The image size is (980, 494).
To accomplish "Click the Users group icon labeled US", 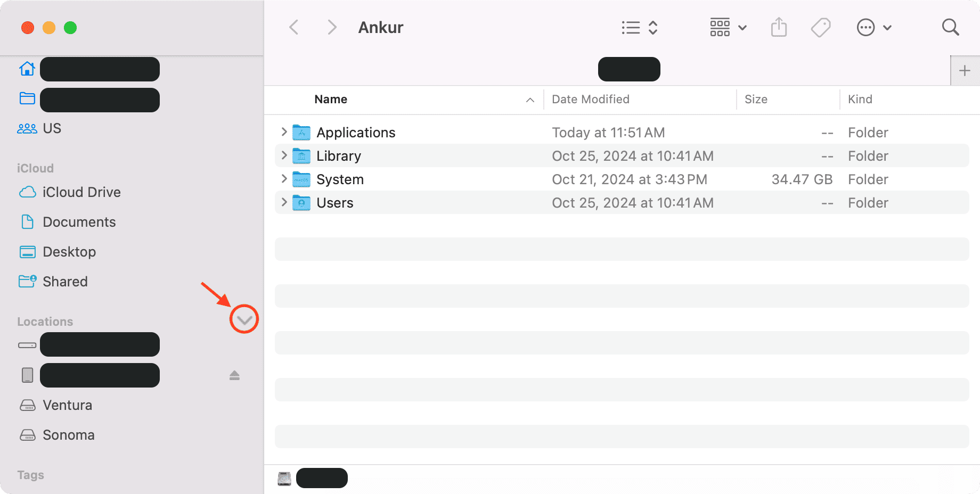I will pyautogui.click(x=27, y=128).
